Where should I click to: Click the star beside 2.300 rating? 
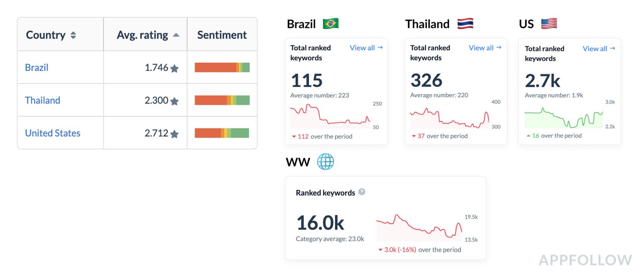pyautogui.click(x=174, y=101)
